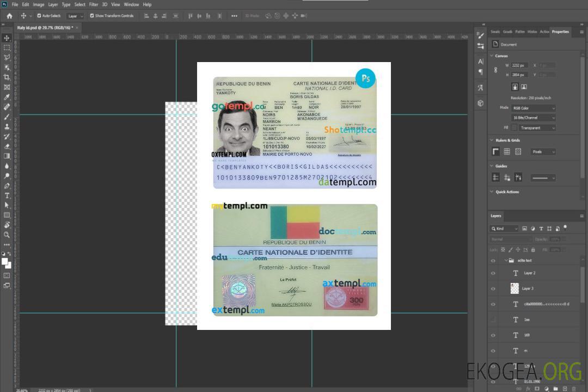Image resolution: width=588 pixels, height=392 pixels.
Task: Open the 3D panel cube icon
Action: point(481,103)
